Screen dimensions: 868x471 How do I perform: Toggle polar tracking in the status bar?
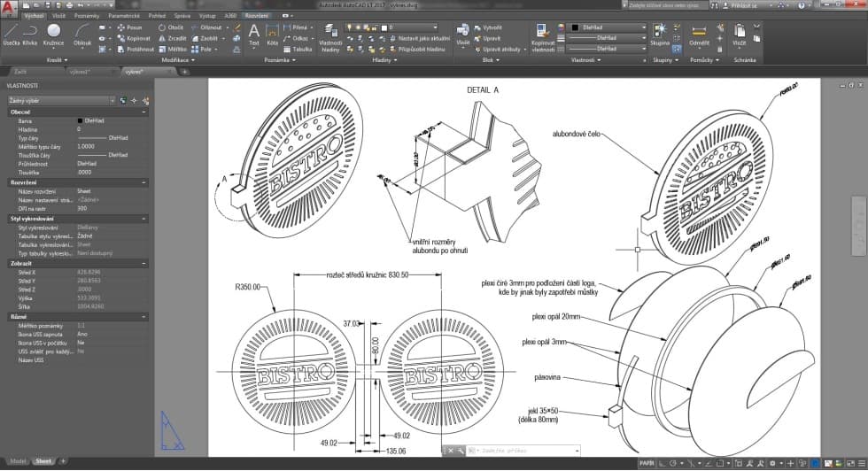click(x=673, y=463)
